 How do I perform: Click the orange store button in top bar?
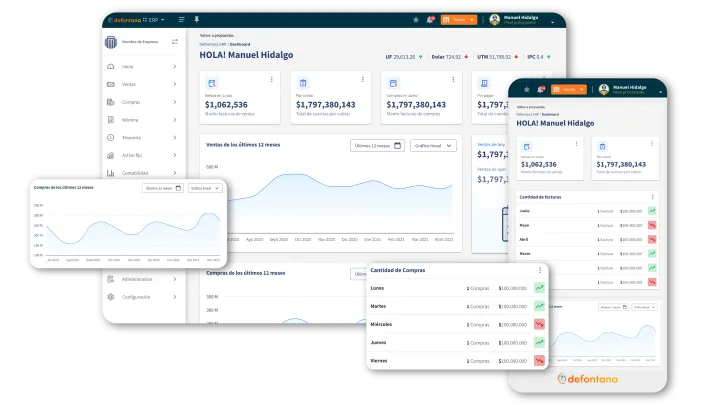pos(459,20)
